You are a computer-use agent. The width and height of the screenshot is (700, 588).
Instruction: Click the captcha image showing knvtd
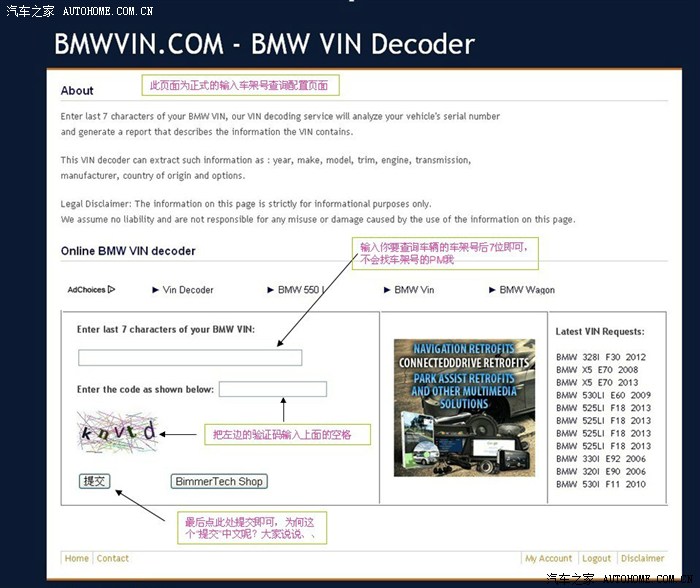118,434
